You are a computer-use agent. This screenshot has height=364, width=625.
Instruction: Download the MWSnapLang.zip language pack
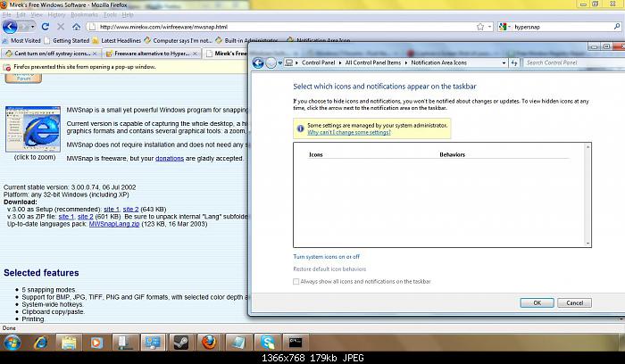point(114,224)
